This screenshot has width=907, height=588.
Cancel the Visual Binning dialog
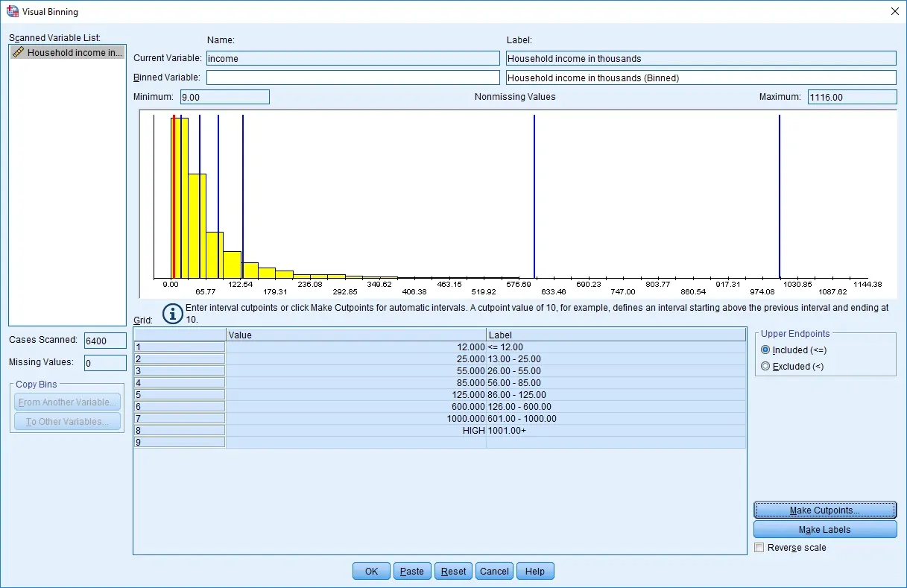(x=494, y=572)
